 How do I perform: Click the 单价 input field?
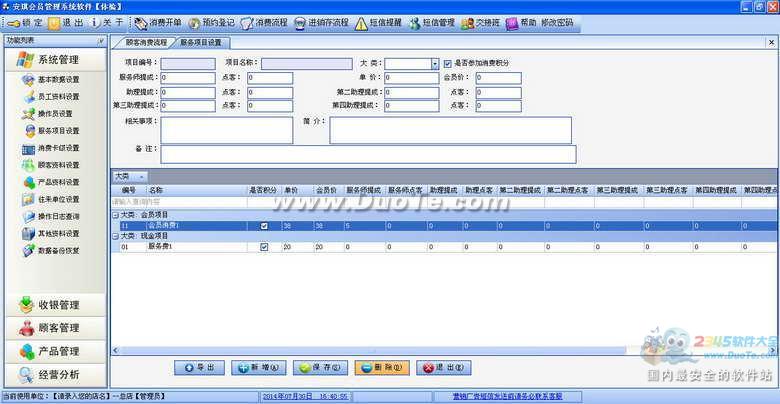click(x=412, y=78)
